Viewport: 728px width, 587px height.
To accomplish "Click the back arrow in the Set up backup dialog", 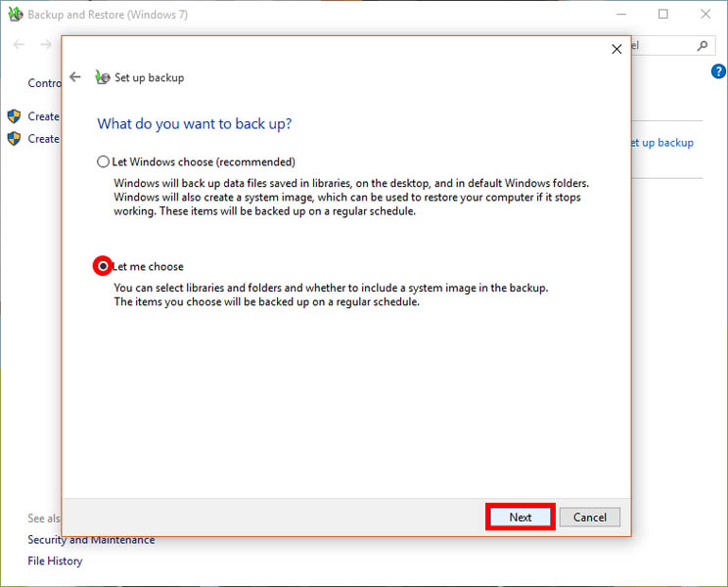I will (x=75, y=77).
